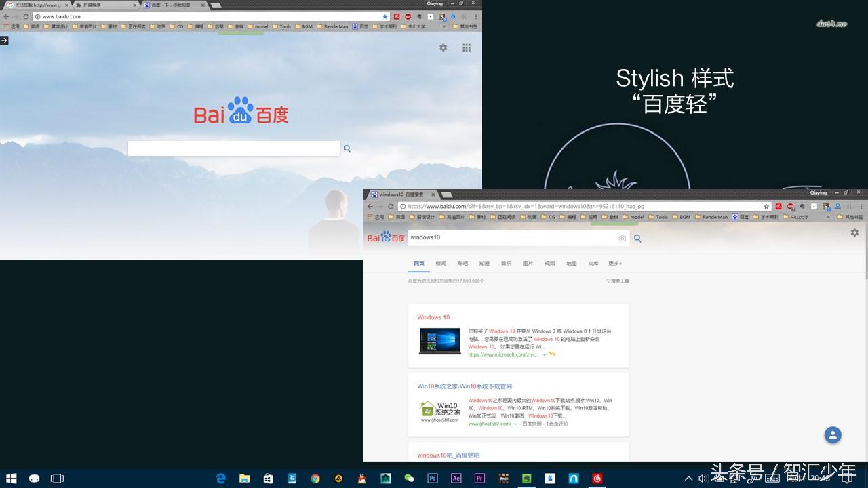Click the Adblock extension icon in the toolbar
Image resolution: width=868 pixels, height=488 pixels.
tap(790, 206)
